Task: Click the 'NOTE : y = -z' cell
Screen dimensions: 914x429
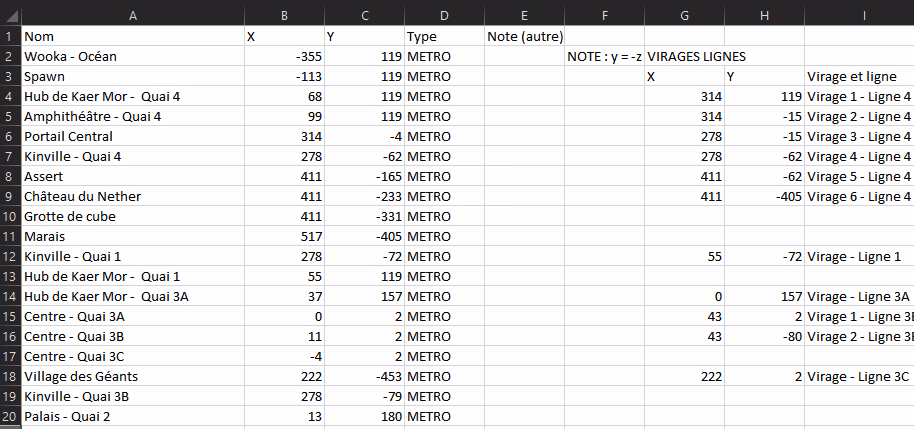Action: (604, 57)
